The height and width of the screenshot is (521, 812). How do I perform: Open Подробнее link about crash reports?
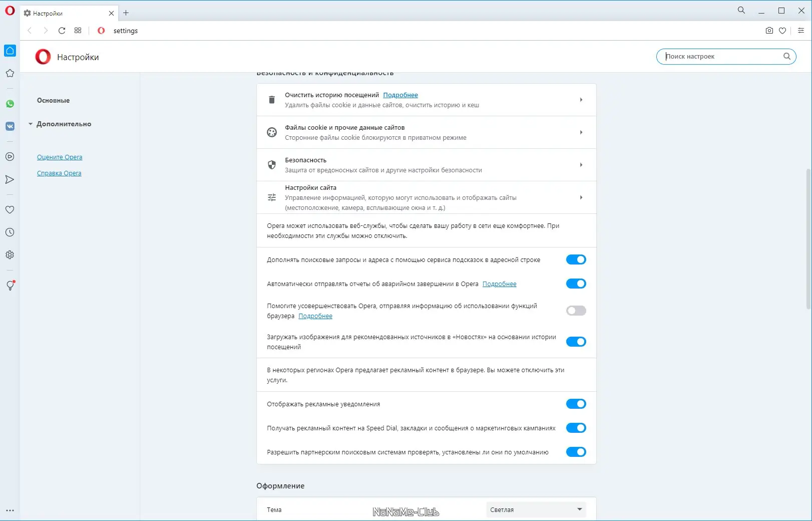500,284
